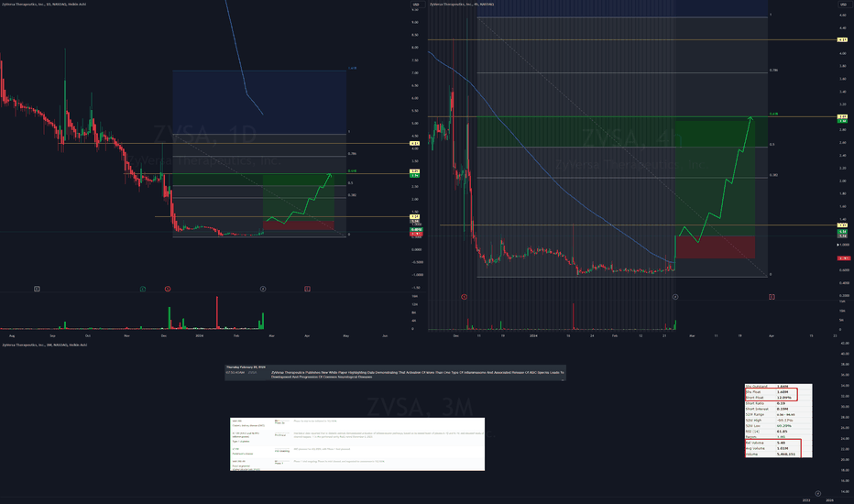Image resolution: width=854 pixels, height=504 pixels.
Task: Open the USD currency selector on the 1D chart
Action: tap(416, 5)
